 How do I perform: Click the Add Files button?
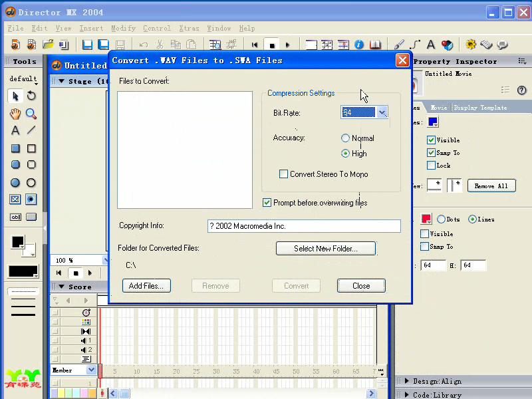coord(146,286)
